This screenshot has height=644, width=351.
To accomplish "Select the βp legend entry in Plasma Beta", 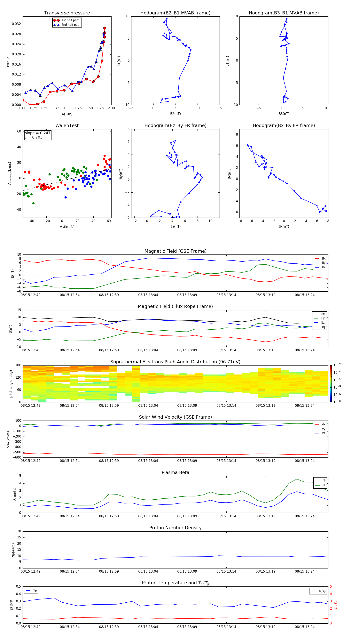I will pyautogui.click(x=321, y=480).
